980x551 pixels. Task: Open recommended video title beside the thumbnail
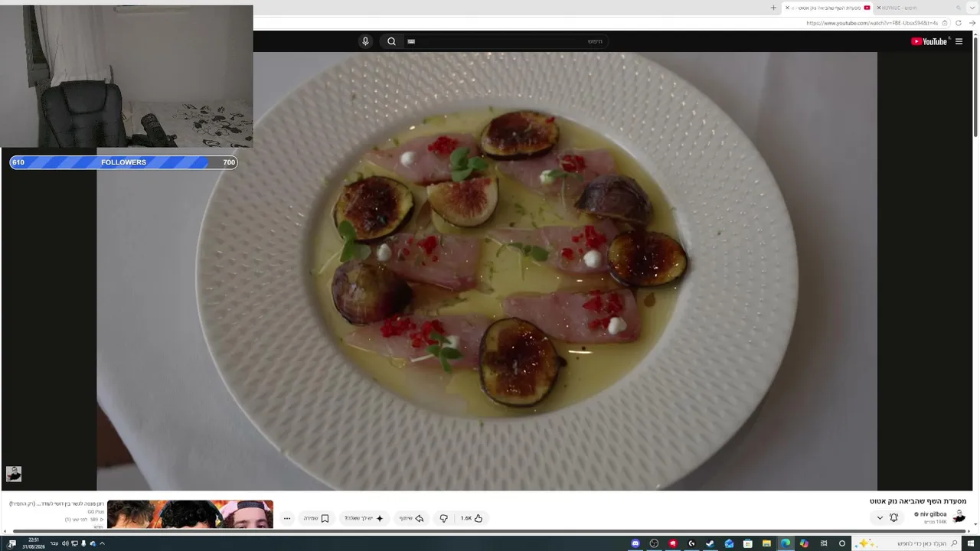point(57,504)
